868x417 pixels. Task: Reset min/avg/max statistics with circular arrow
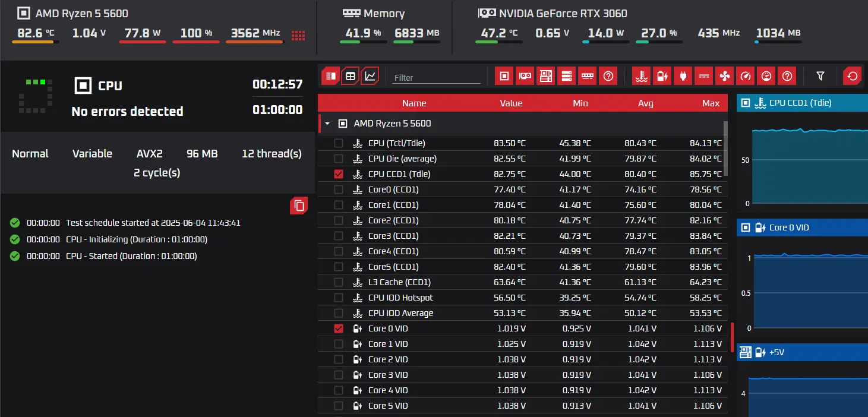[x=853, y=76]
